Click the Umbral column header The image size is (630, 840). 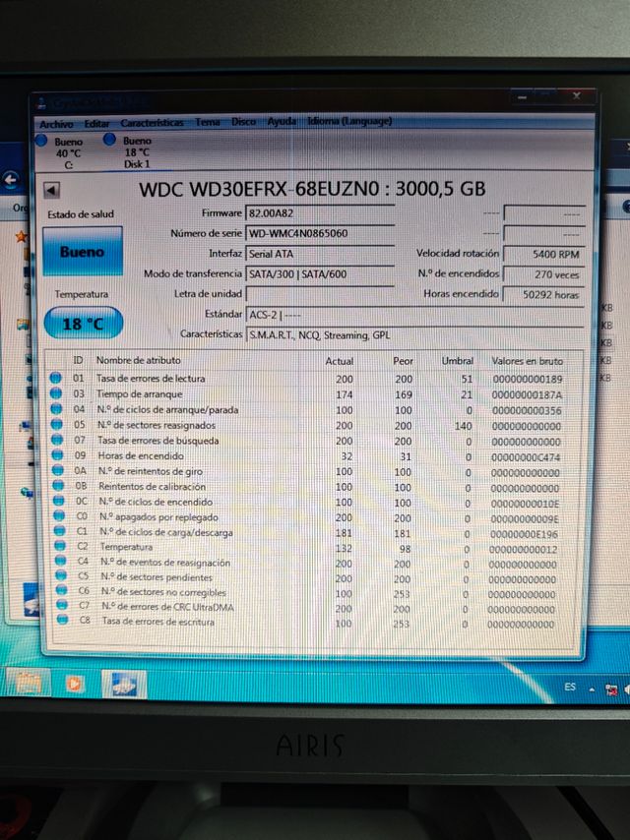[x=458, y=361]
